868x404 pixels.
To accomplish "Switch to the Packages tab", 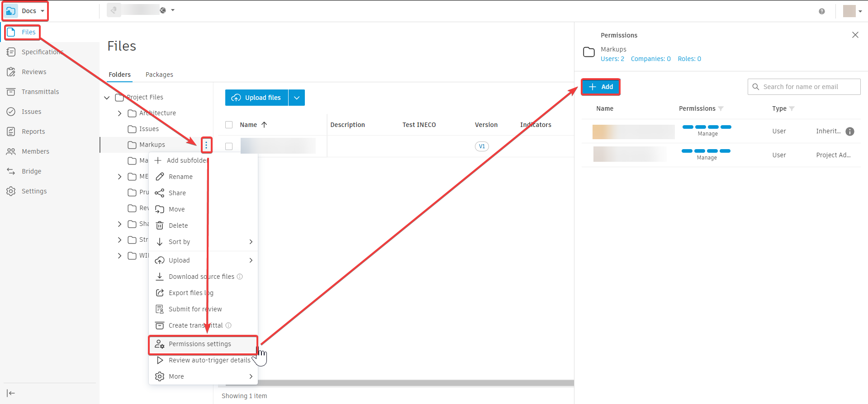I will tap(159, 75).
